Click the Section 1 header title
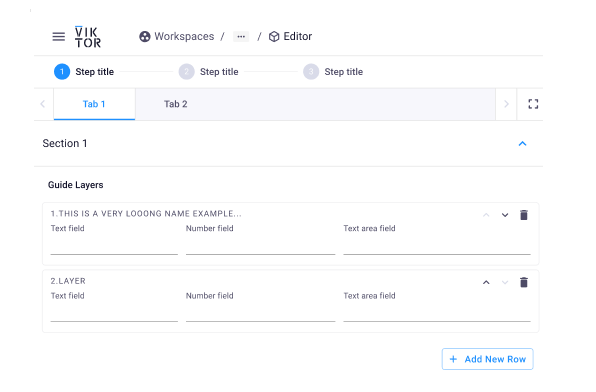Screen dimensions: 596x392 [65, 143]
